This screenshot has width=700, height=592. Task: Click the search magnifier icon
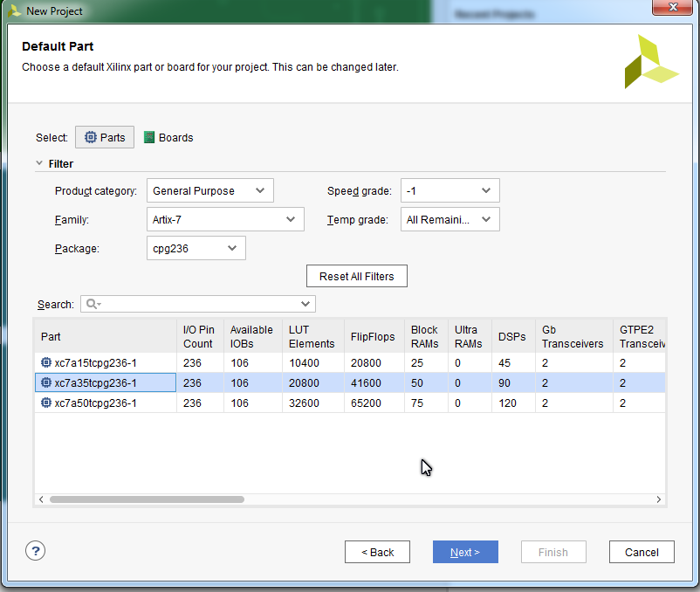[93, 304]
